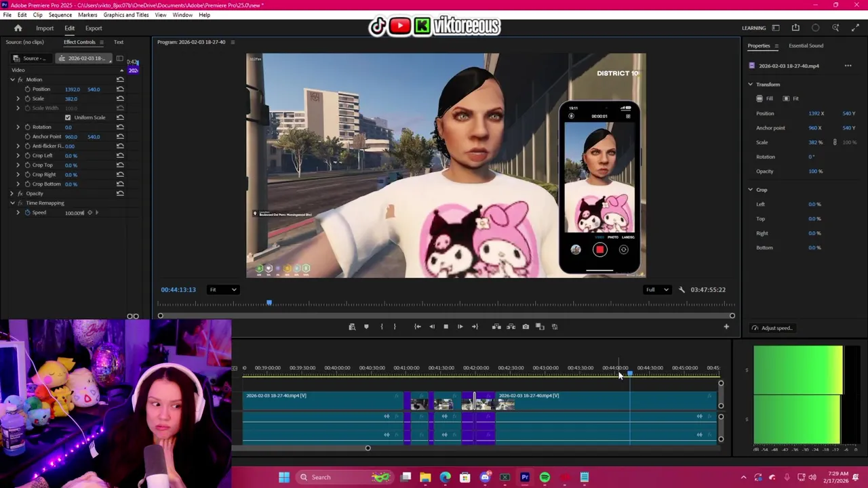
Task: Click the search icon in the top bar
Action: tap(835, 28)
